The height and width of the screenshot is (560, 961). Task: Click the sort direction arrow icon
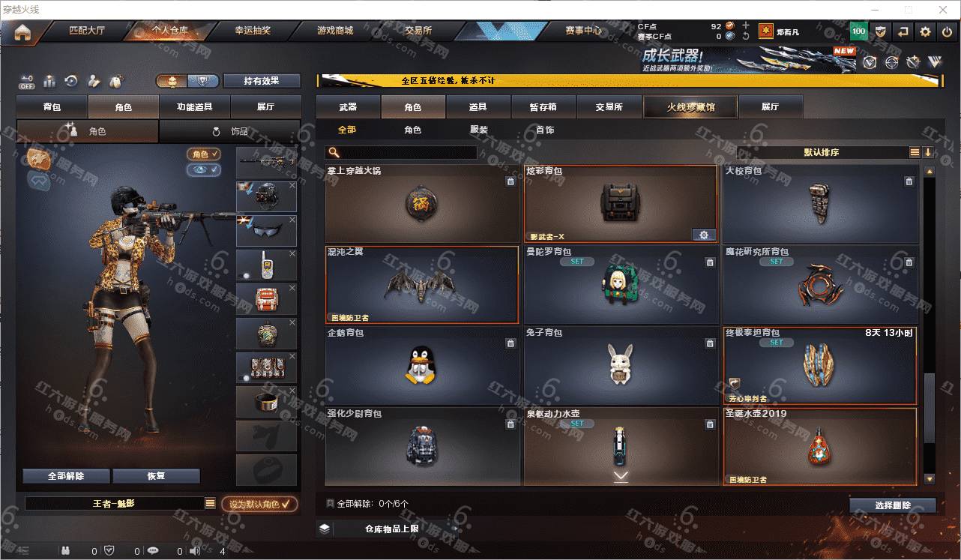[x=928, y=152]
